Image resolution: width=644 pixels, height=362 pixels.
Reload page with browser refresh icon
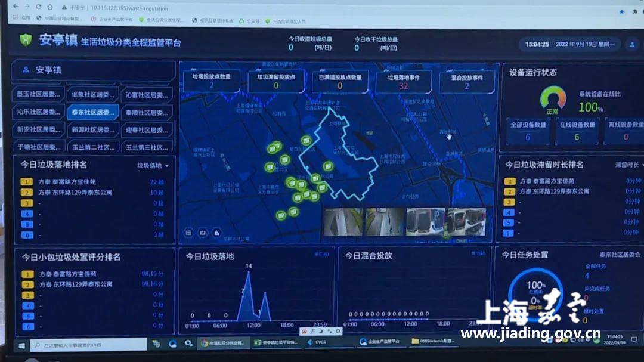pyautogui.click(x=39, y=7)
